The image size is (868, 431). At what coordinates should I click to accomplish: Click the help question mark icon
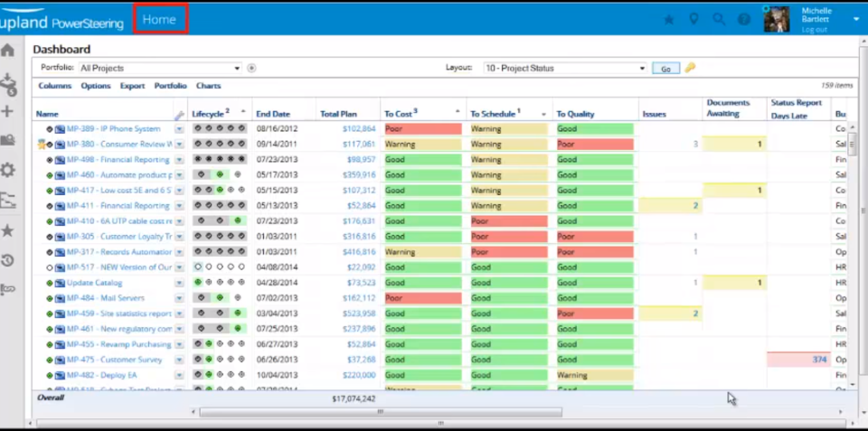click(743, 19)
